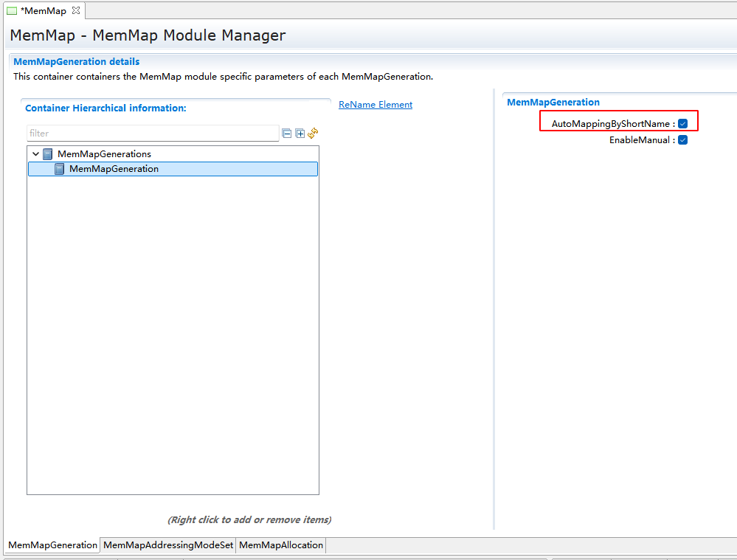Viewport: 737px width, 560px height.
Task: Switch to the MemMapAllocation tab
Action: click(281, 545)
